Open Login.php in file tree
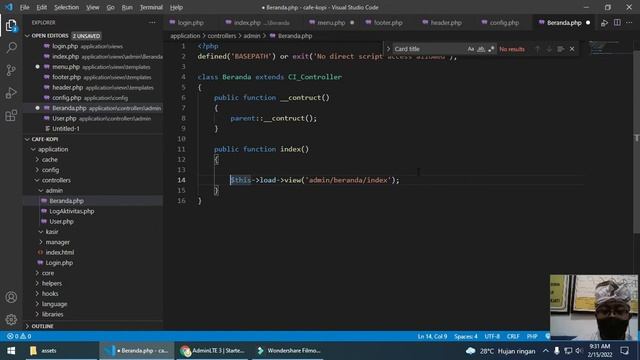 59,263
